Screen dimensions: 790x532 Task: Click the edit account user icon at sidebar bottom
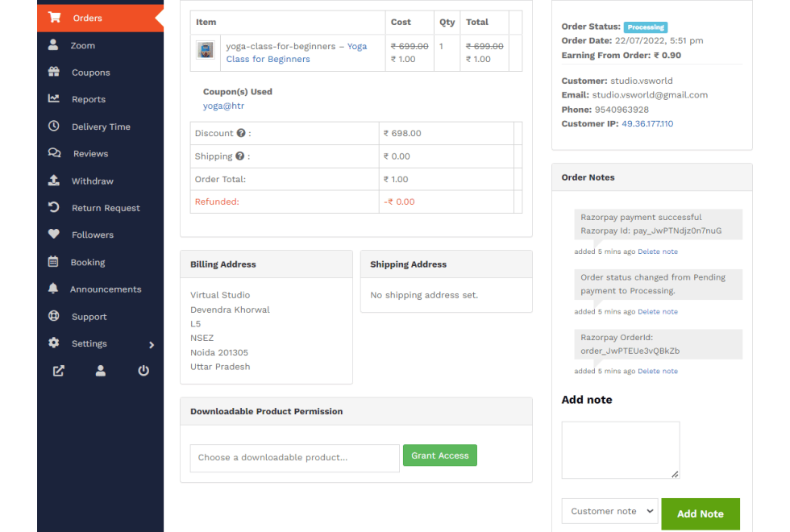point(101,371)
